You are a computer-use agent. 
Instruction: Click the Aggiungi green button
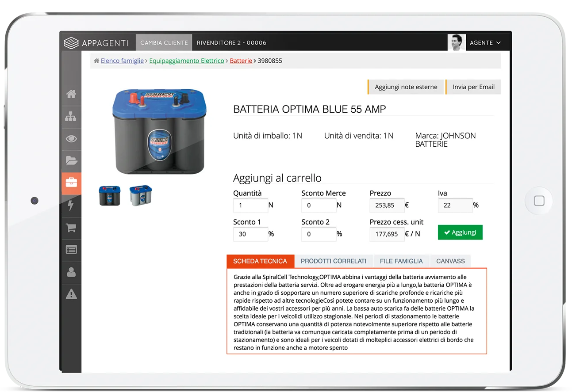[460, 232]
